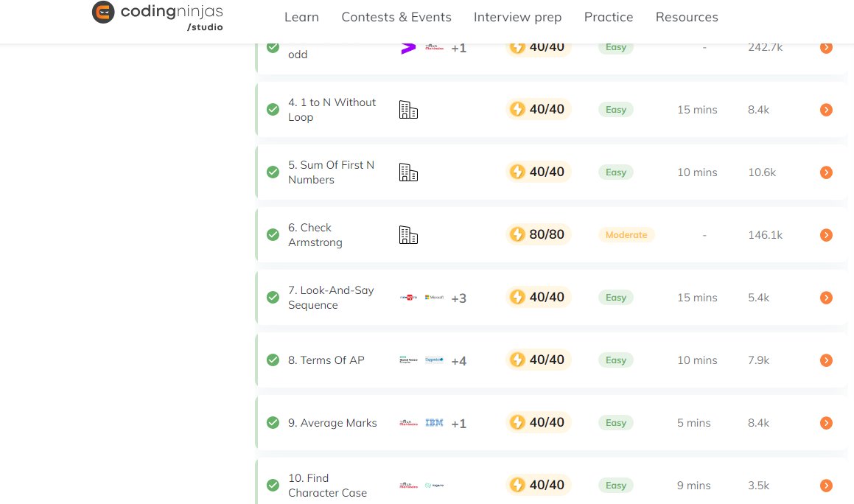
Task: Expand +4 companies for Terms Of AP
Action: point(458,361)
